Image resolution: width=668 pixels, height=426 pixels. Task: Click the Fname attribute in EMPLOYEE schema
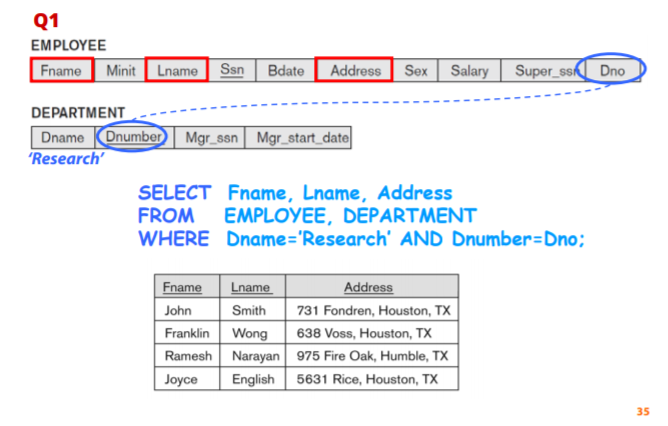(x=62, y=70)
